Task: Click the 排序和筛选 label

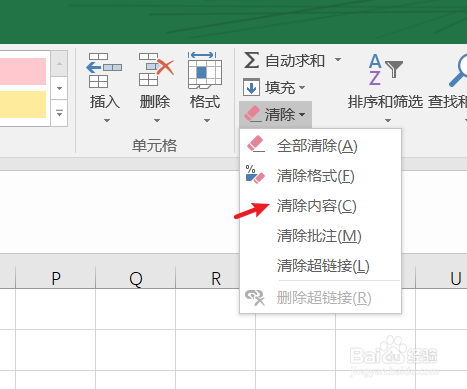Action: pyautogui.click(x=385, y=101)
